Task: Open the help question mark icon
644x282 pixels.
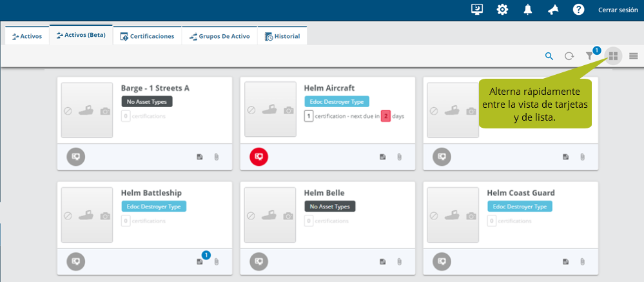Action: [578, 10]
